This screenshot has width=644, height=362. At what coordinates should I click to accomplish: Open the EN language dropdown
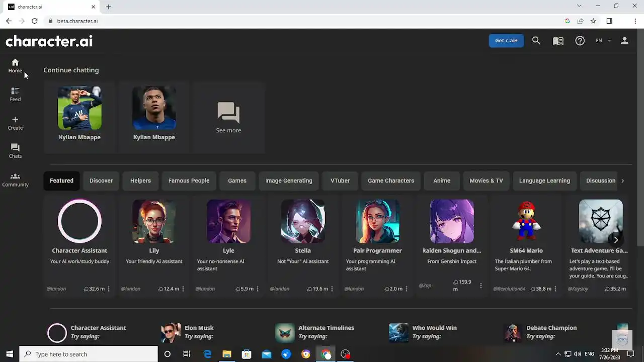point(603,41)
